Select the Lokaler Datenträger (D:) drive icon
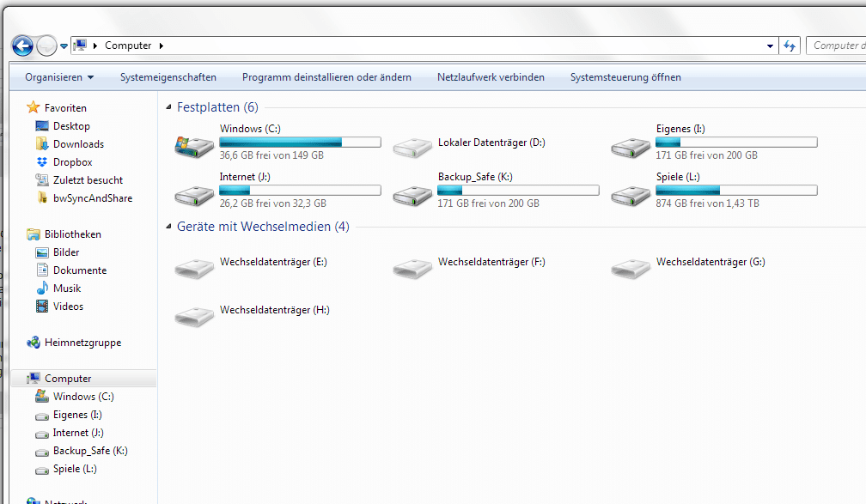The height and width of the screenshot is (504, 866). (412, 148)
